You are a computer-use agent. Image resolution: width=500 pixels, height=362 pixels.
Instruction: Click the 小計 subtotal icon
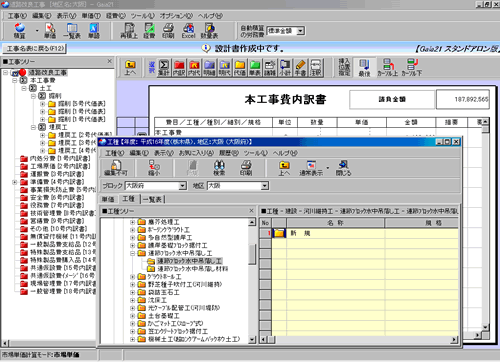pos(285,68)
